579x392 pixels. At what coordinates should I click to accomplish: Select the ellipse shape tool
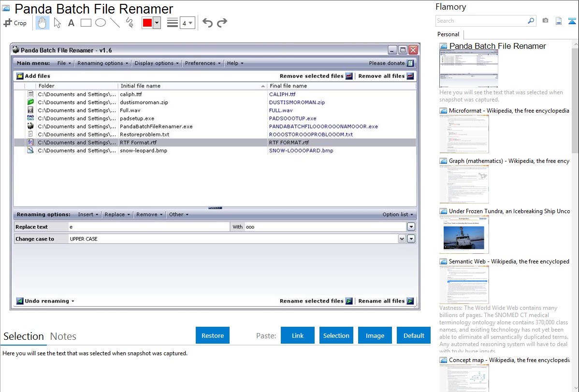pyautogui.click(x=101, y=23)
